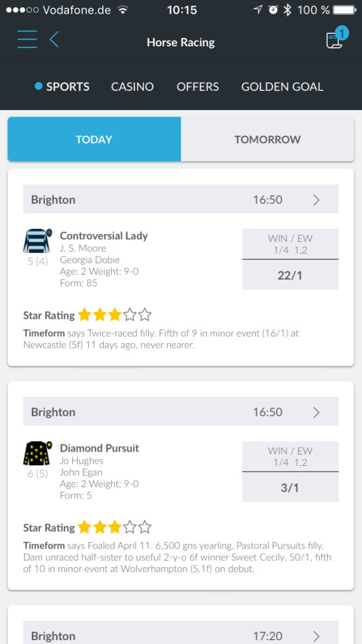
Task: Switch to the TODAY tab
Action: pos(94,139)
